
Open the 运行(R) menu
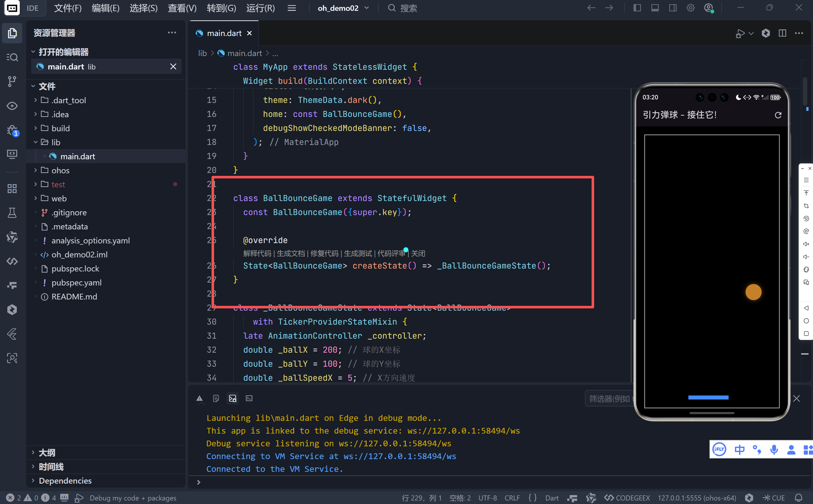point(260,8)
